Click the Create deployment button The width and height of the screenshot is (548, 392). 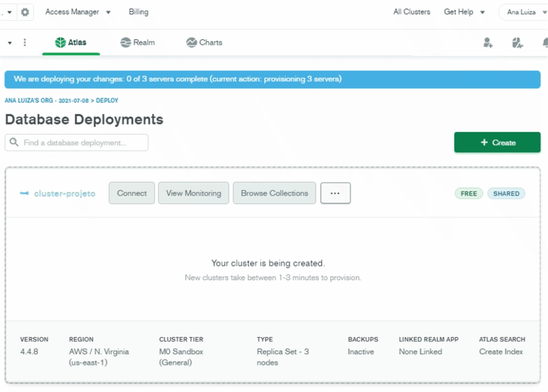point(497,142)
